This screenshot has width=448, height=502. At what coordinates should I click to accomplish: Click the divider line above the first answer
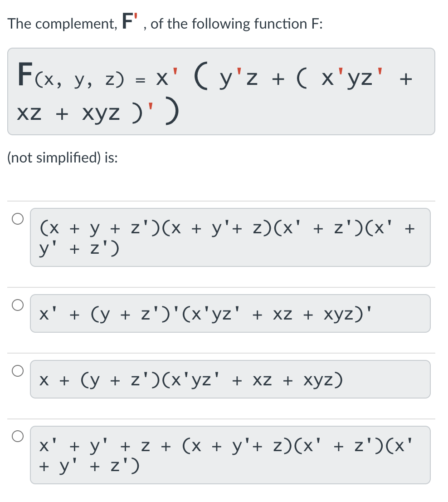point(222,202)
